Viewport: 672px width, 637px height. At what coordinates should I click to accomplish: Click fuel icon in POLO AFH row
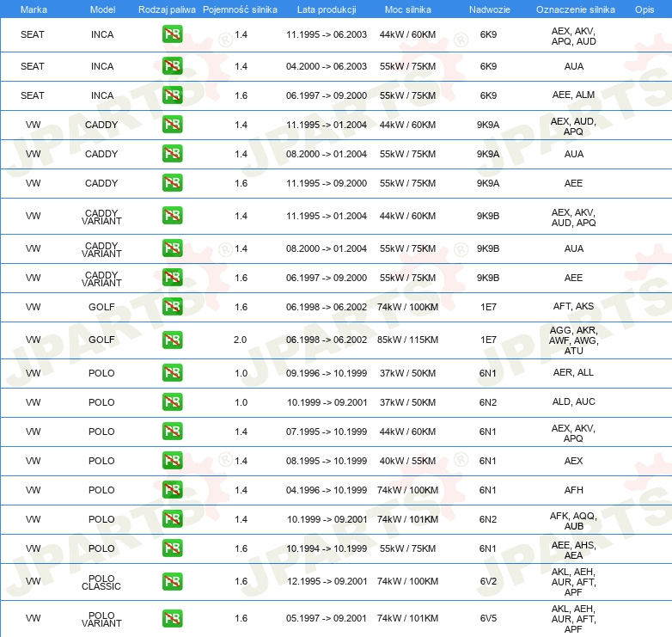(172, 489)
